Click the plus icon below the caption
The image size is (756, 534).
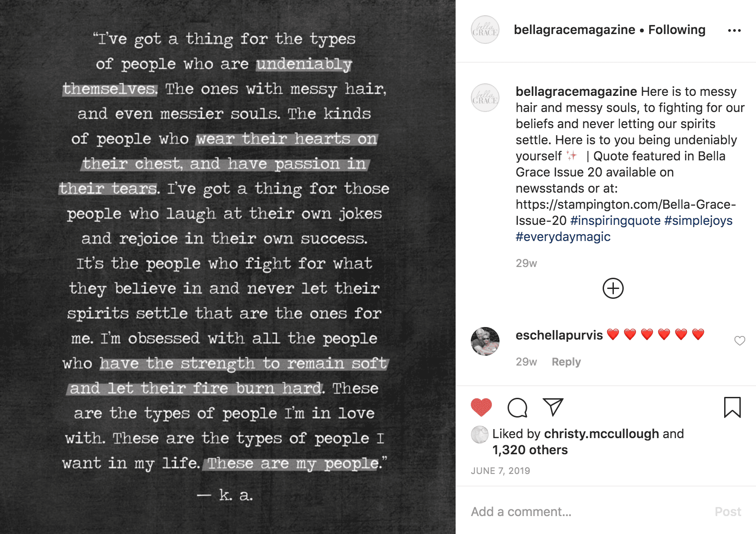click(x=613, y=288)
